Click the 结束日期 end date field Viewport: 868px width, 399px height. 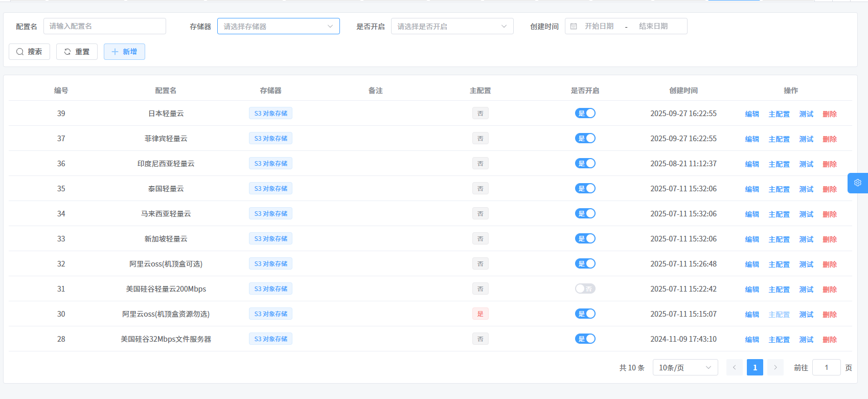point(653,26)
